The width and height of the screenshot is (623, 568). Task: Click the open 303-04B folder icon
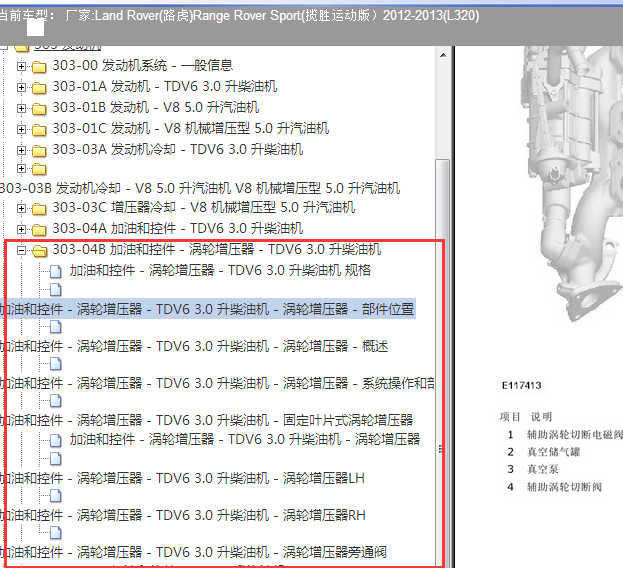(39, 251)
